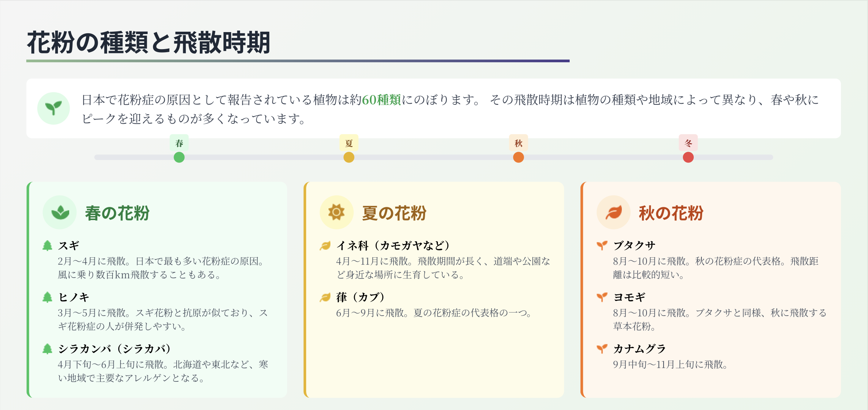
Task: Click the leaf icon next to 葎（カブ）
Action: 325,297
